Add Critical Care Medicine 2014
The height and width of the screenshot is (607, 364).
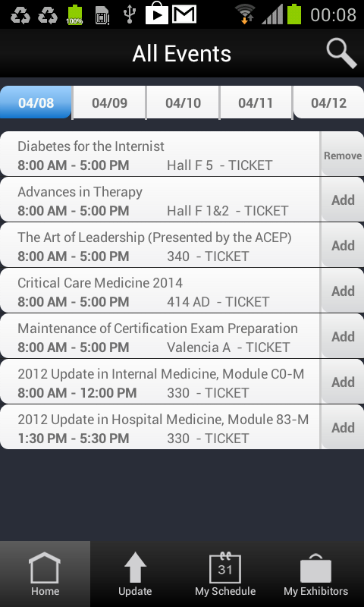click(342, 291)
